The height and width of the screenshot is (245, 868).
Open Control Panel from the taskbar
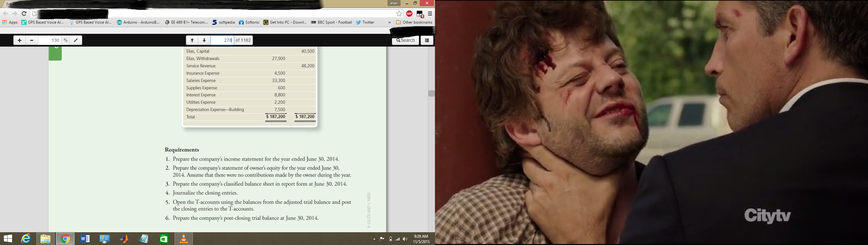point(105,239)
